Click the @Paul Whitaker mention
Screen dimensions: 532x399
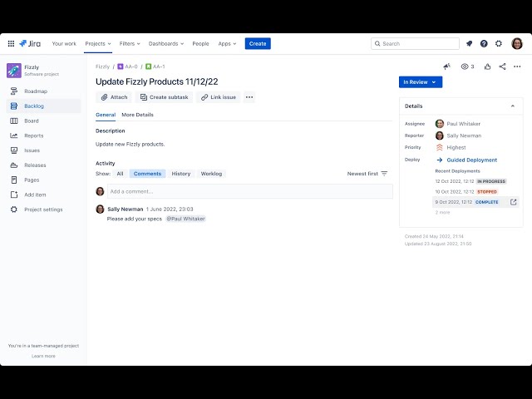click(x=185, y=219)
